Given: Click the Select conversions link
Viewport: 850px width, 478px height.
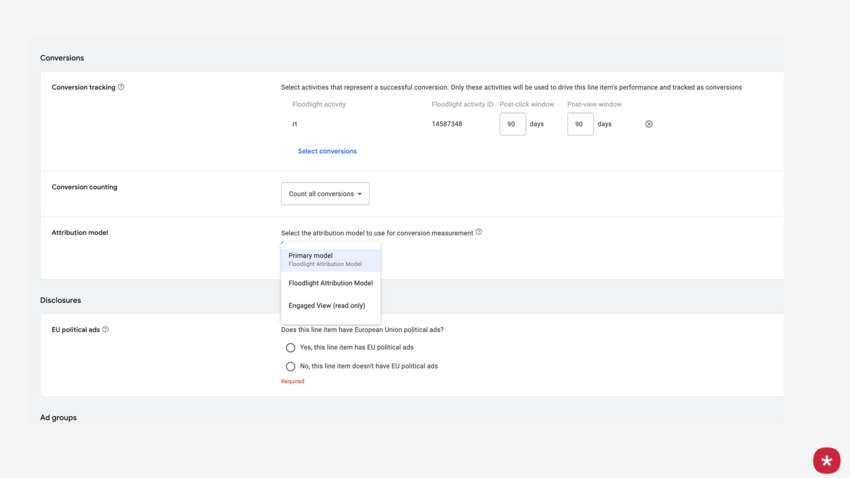Looking at the screenshot, I should coord(327,151).
